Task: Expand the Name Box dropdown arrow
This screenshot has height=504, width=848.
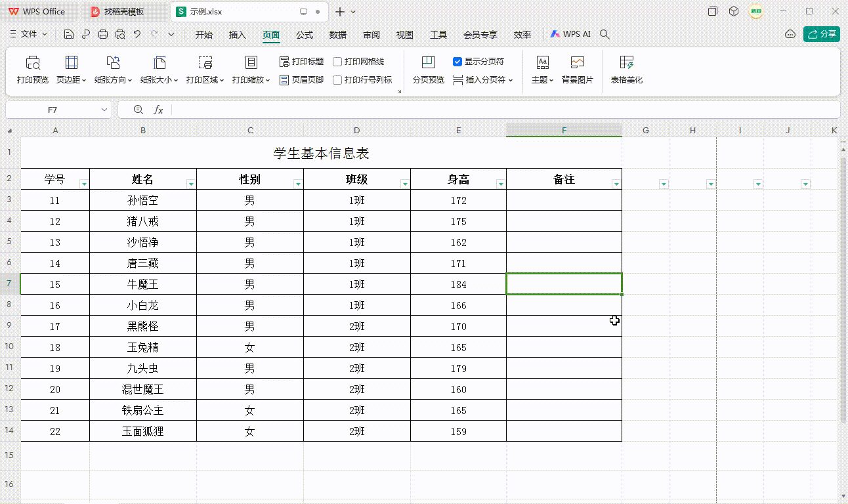Action: pyautogui.click(x=104, y=110)
